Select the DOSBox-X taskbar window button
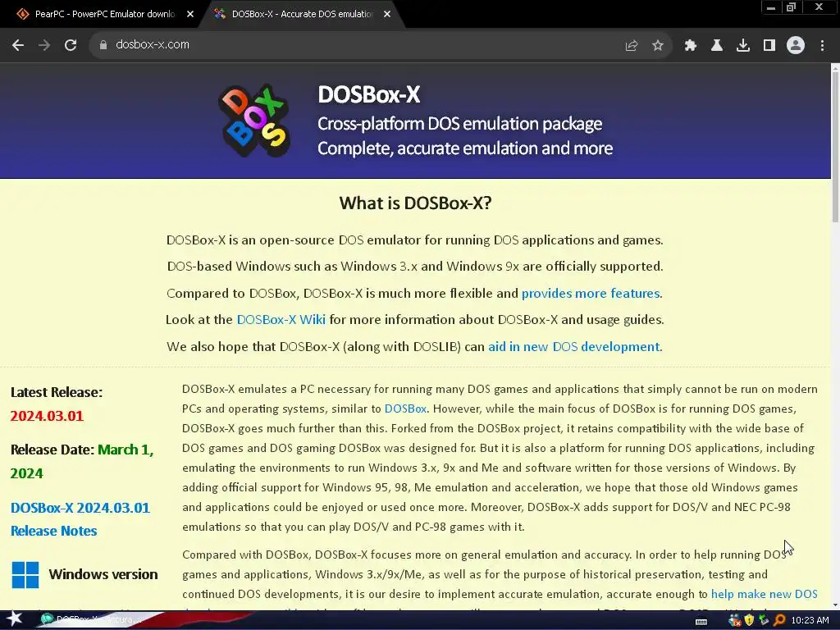Image resolution: width=840 pixels, height=630 pixels. [91, 620]
